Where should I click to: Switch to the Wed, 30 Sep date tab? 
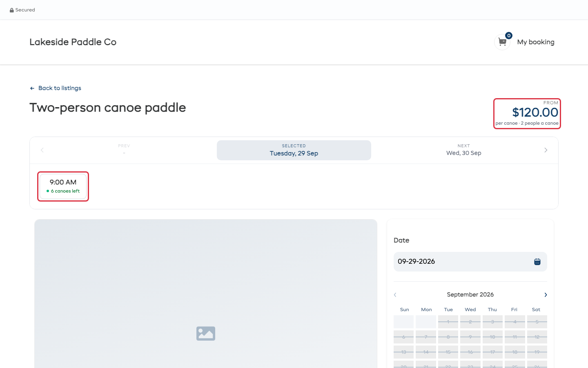pyautogui.click(x=464, y=150)
